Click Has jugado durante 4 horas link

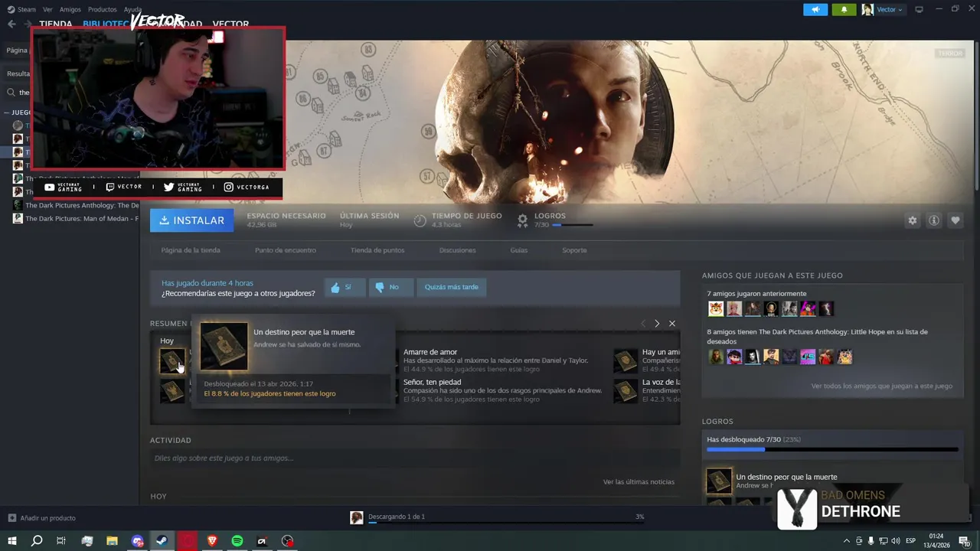[207, 283]
